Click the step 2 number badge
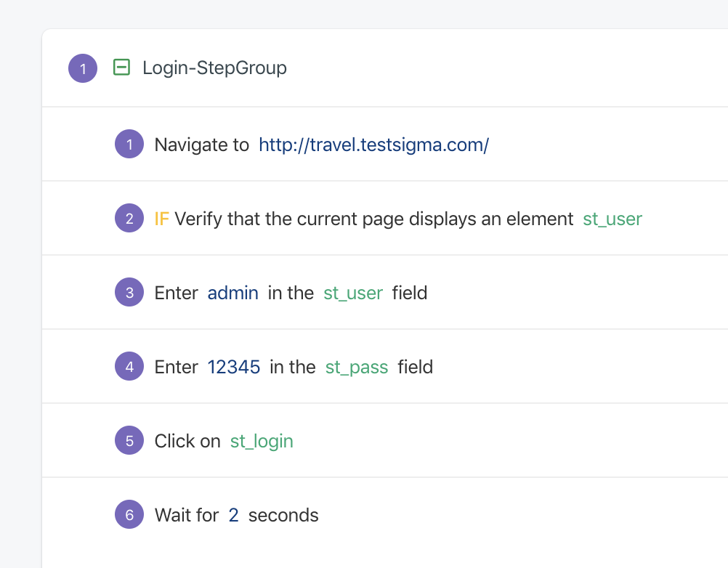The image size is (728, 568). 129,219
